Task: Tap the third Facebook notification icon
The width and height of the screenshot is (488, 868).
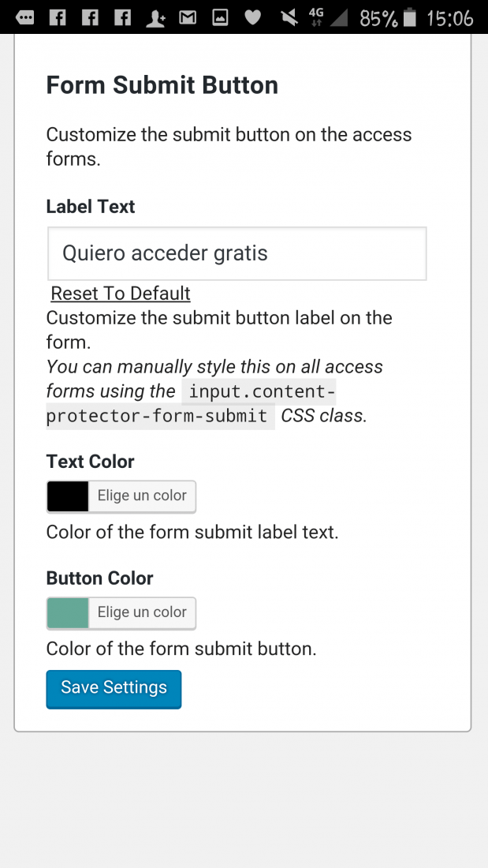Action: (122, 18)
